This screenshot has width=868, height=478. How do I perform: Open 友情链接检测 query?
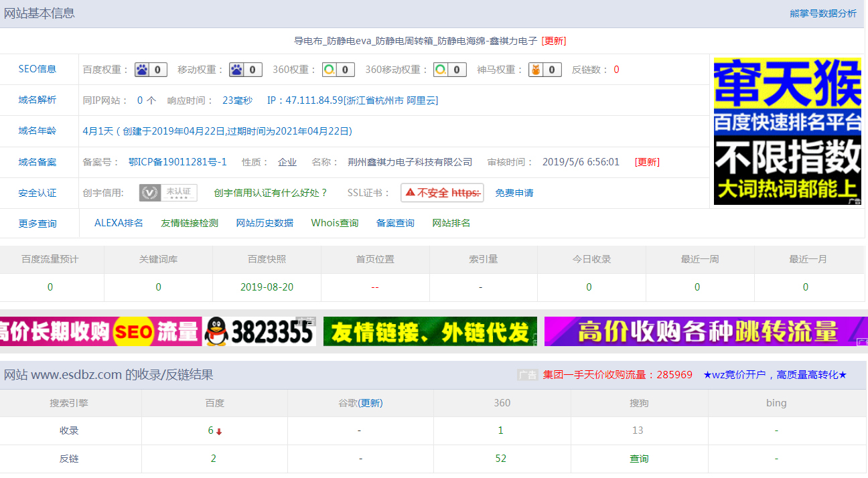pos(190,223)
